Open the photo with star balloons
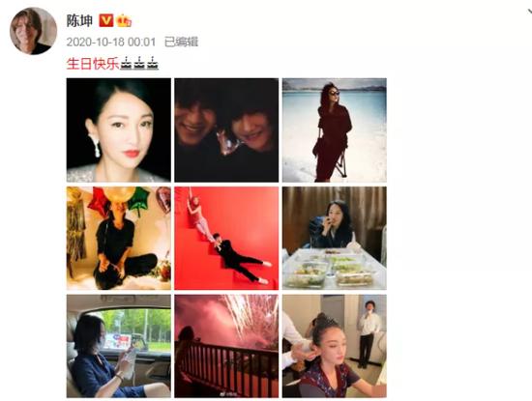 tap(119, 238)
